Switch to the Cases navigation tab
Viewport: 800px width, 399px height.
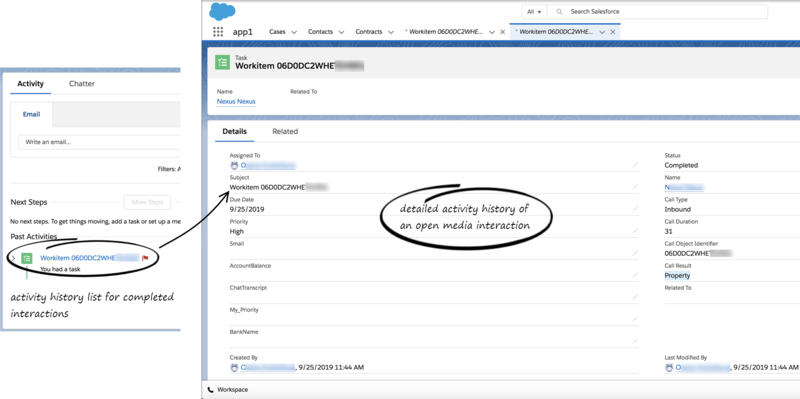coord(277,32)
